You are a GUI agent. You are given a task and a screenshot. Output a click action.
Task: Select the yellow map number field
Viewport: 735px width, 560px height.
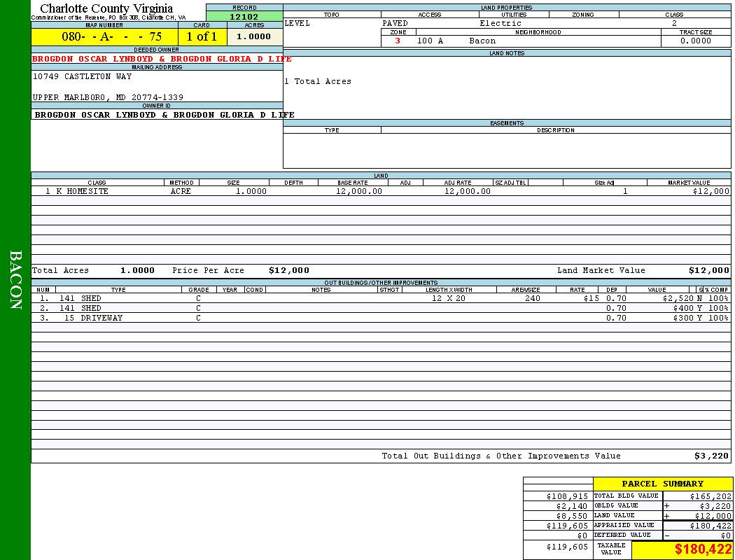(x=104, y=37)
